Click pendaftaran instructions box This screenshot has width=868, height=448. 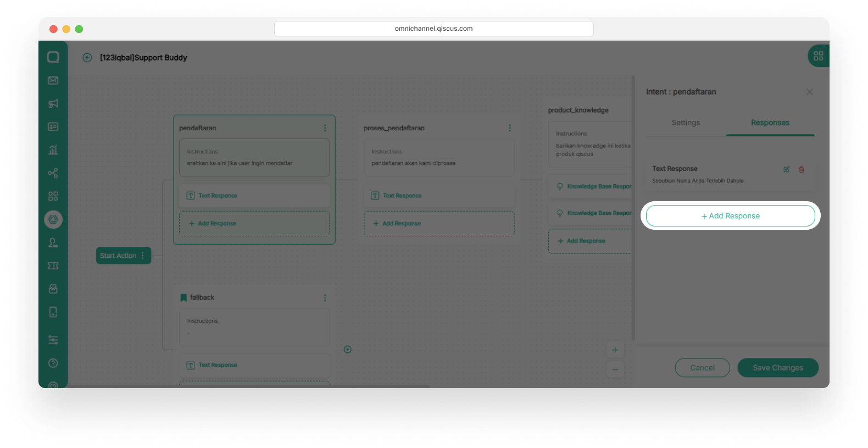[x=254, y=158]
